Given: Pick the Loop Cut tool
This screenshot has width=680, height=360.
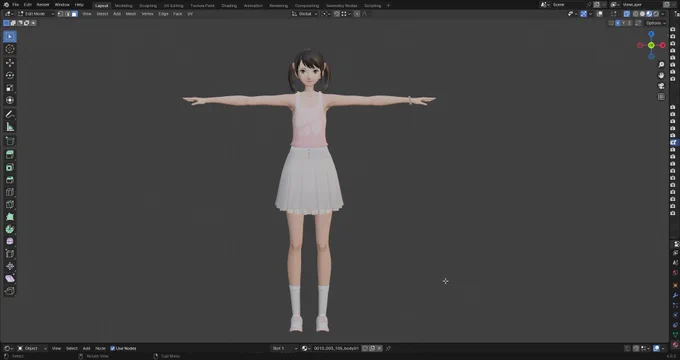Looking at the screenshot, I should click(x=10, y=192).
